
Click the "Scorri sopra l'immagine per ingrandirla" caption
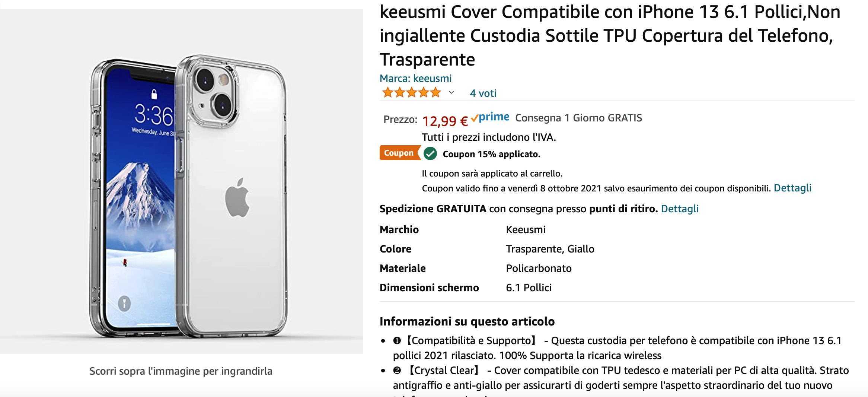pos(181,371)
